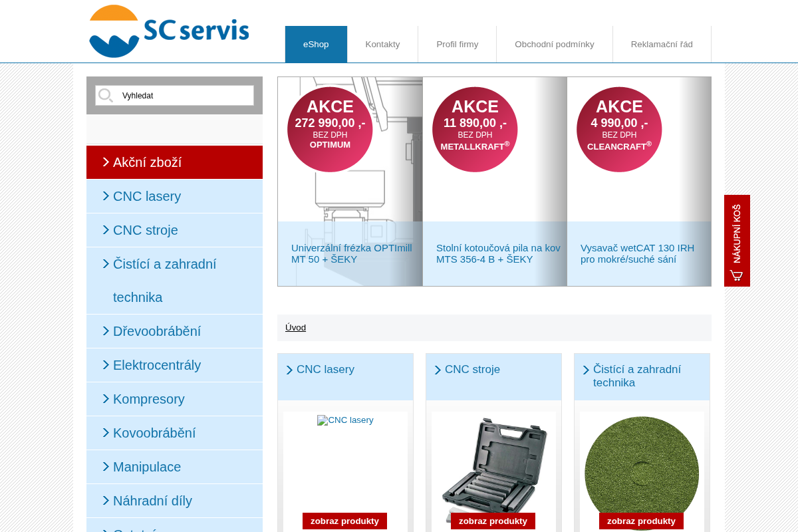Open Univerzální frézka OPTImill MT 50 link

(x=352, y=253)
